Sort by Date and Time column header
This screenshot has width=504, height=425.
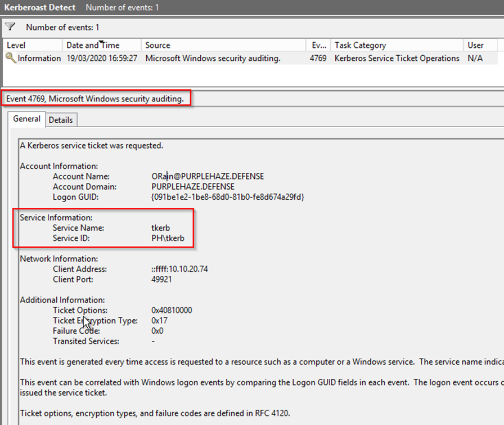click(102, 45)
